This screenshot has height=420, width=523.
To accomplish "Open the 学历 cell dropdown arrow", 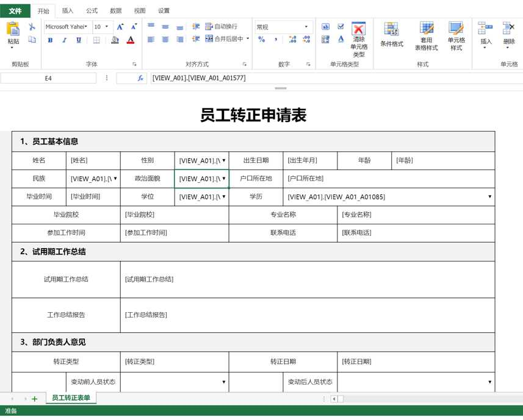I will 489,196.
